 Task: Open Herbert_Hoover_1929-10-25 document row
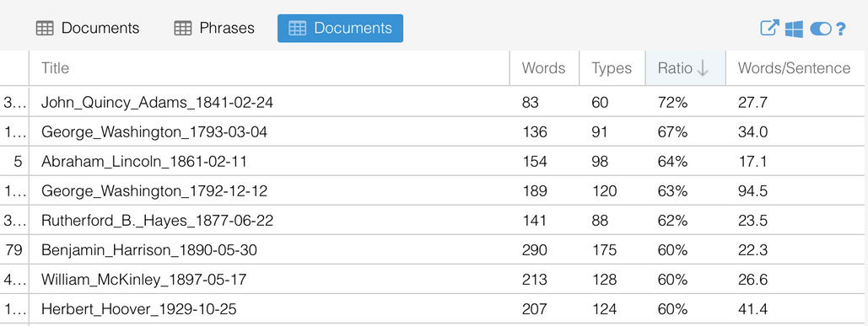click(432, 309)
